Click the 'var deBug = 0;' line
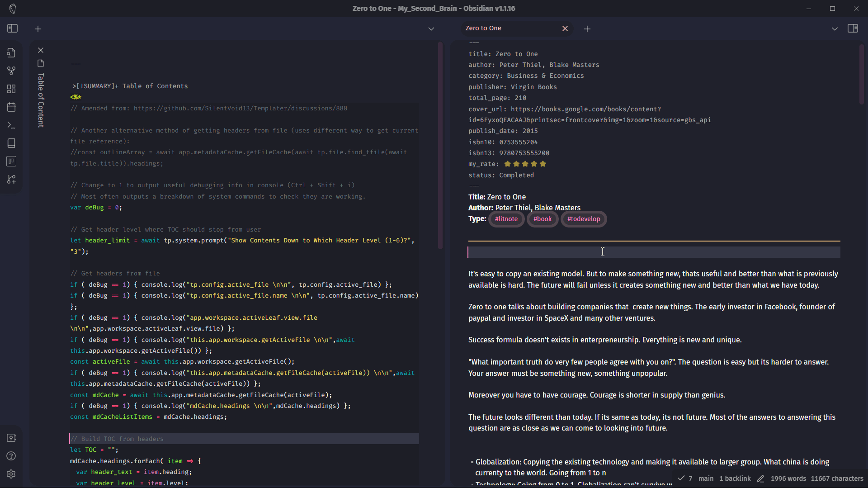Image resolution: width=868 pixels, height=488 pixels. click(x=96, y=207)
